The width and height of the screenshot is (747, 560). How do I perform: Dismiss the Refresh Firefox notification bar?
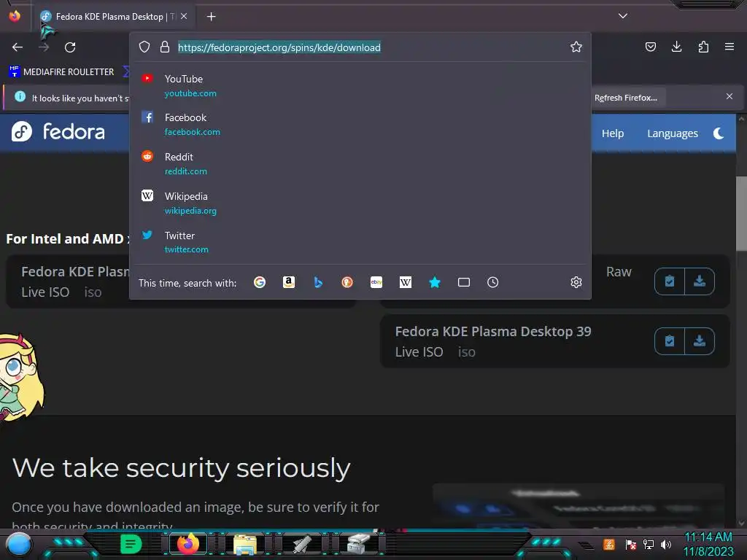729,96
